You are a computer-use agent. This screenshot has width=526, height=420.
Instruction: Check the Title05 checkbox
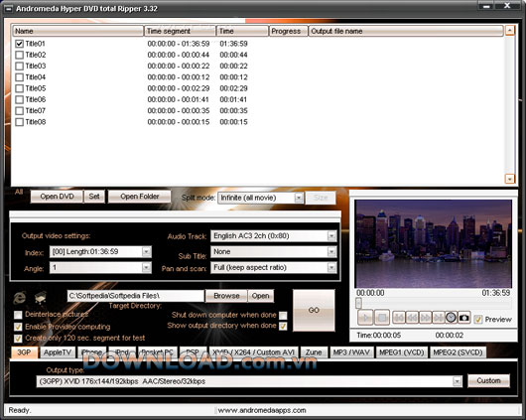(19, 88)
